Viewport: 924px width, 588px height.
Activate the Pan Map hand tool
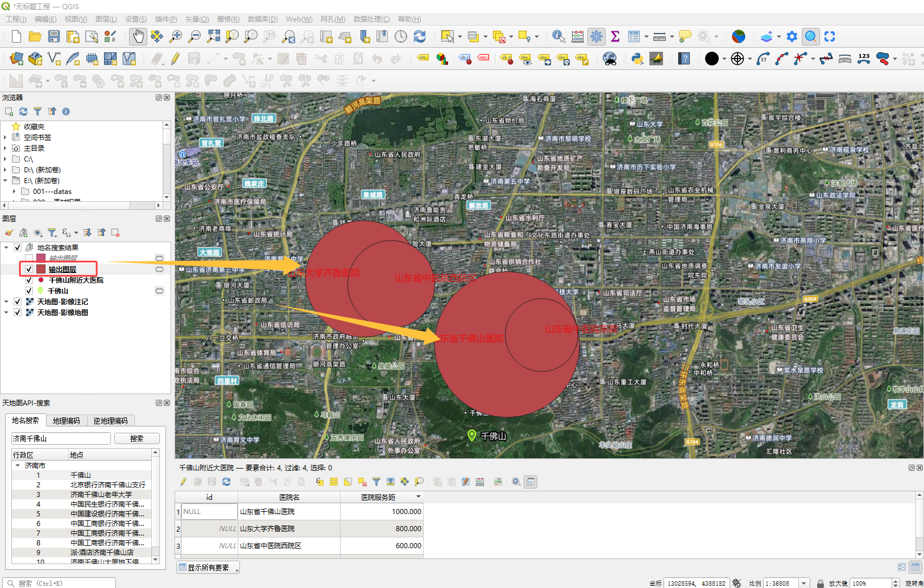point(138,36)
